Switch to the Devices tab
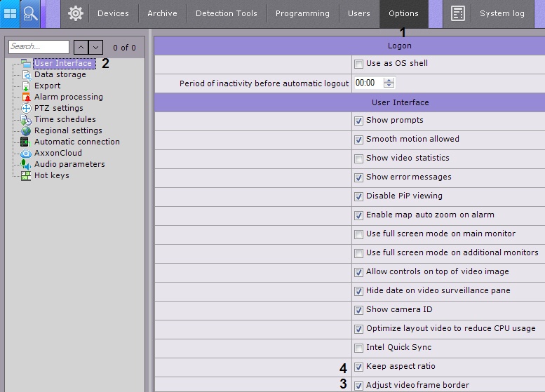545x392 pixels. tap(113, 13)
